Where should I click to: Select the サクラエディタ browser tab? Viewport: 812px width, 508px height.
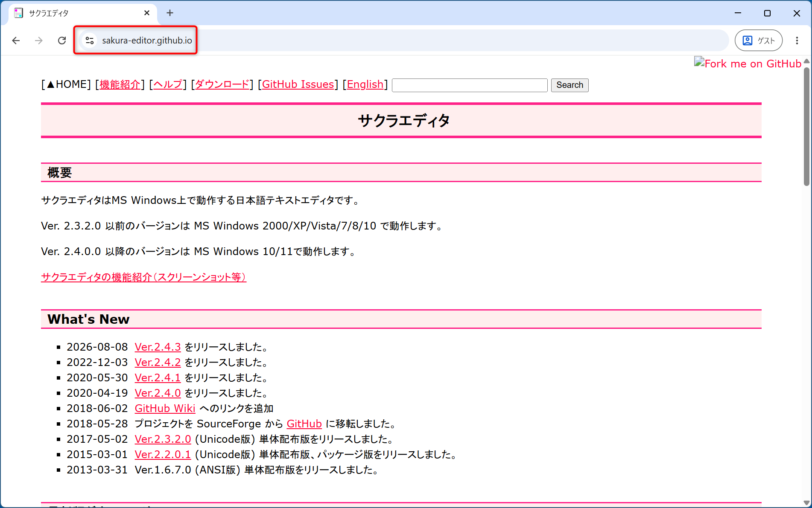click(82, 13)
